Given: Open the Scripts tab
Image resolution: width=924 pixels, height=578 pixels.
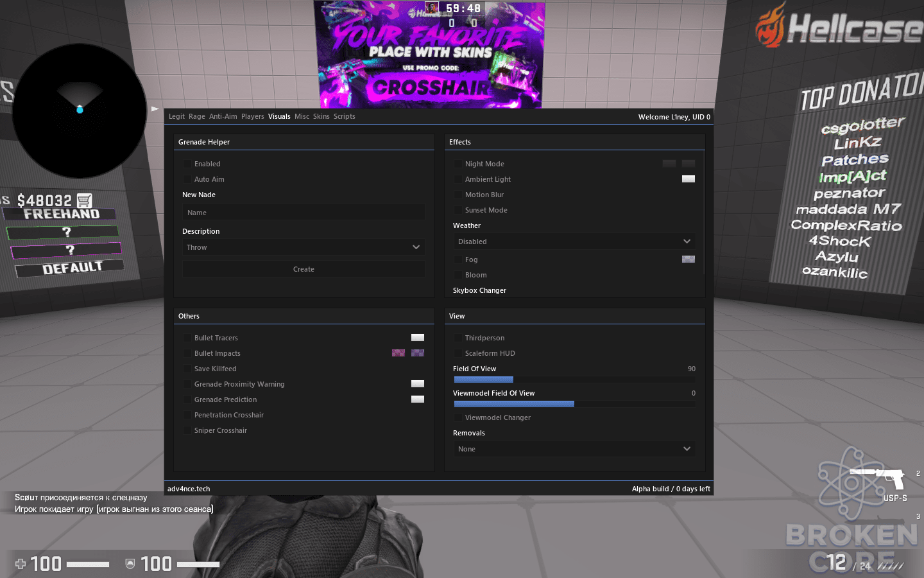Looking at the screenshot, I should [x=345, y=116].
